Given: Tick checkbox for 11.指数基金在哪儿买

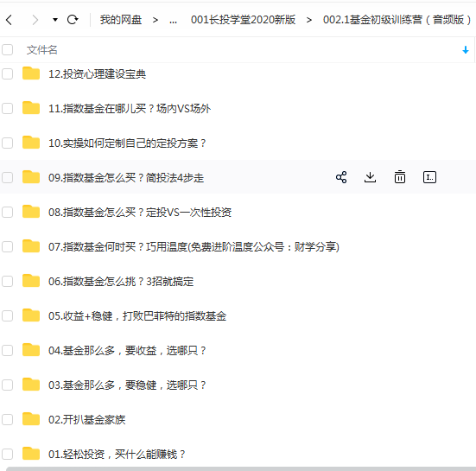Looking at the screenshot, I should 7,108.
